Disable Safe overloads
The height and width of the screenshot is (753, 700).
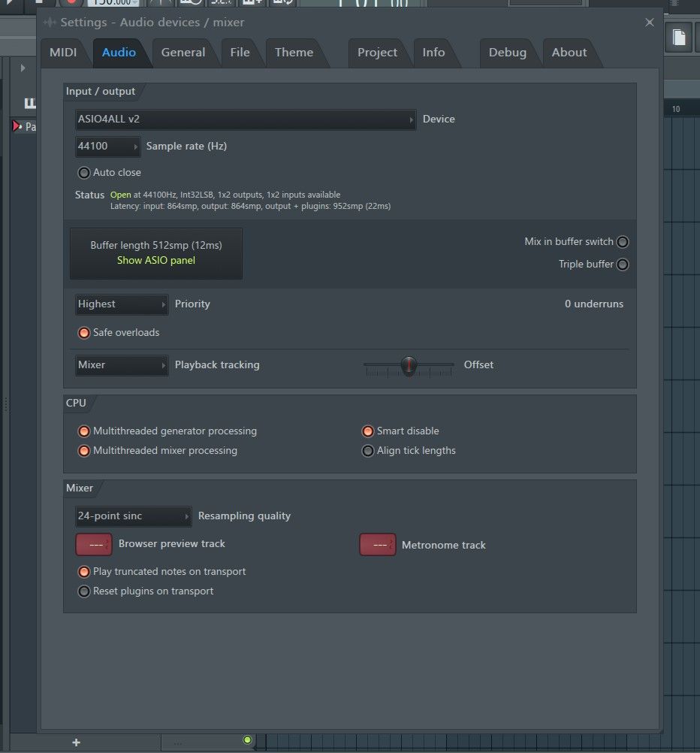(84, 332)
